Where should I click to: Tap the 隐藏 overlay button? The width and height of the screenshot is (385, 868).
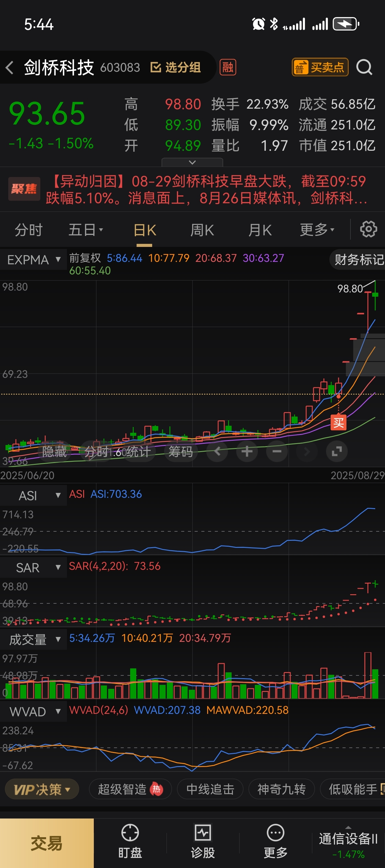(x=54, y=451)
